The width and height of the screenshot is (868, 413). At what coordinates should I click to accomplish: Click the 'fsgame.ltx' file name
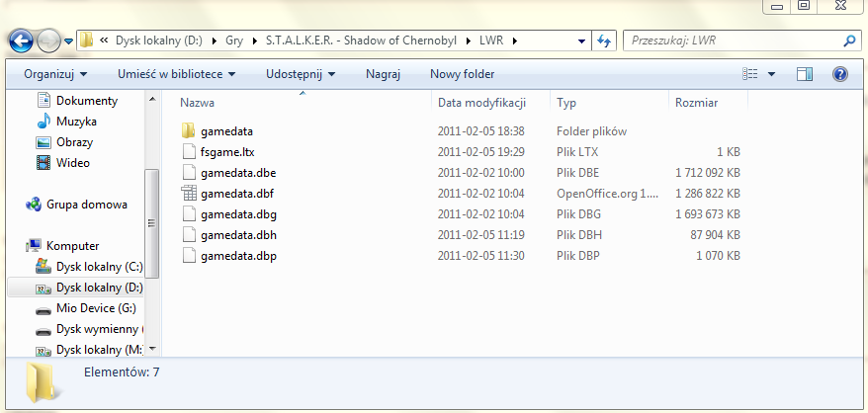227,152
